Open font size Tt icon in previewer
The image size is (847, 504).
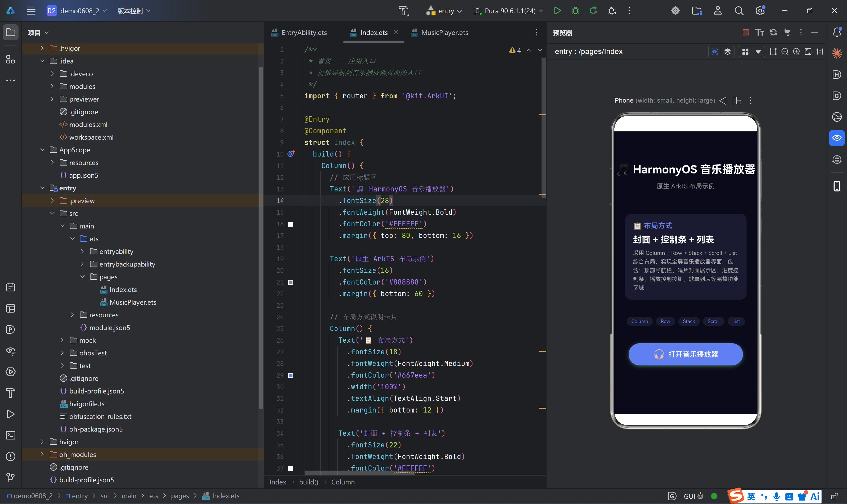(760, 33)
